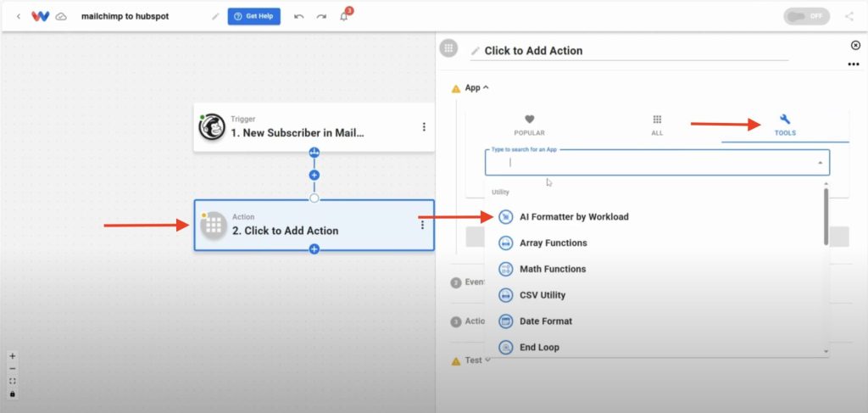
Task: Click the App warning triangle icon
Action: point(456,88)
